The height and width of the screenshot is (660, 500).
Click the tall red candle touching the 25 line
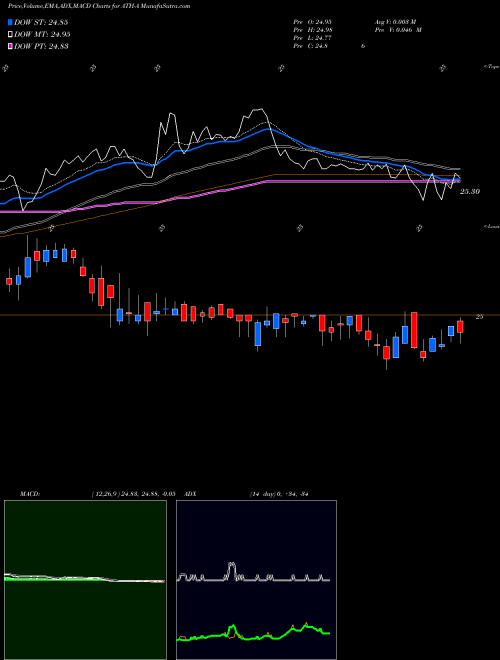click(x=414, y=330)
